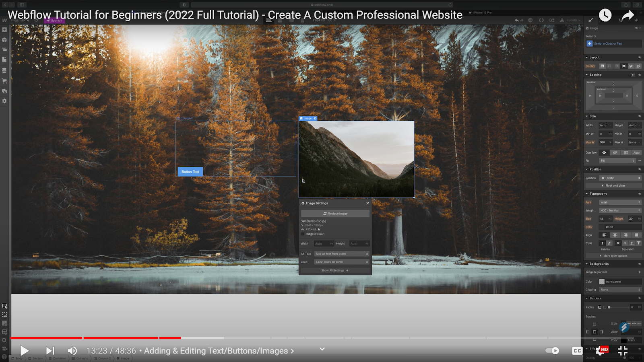Expand Float and clear options
The width and height of the screenshot is (644, 362).
[x=613, y=185]
